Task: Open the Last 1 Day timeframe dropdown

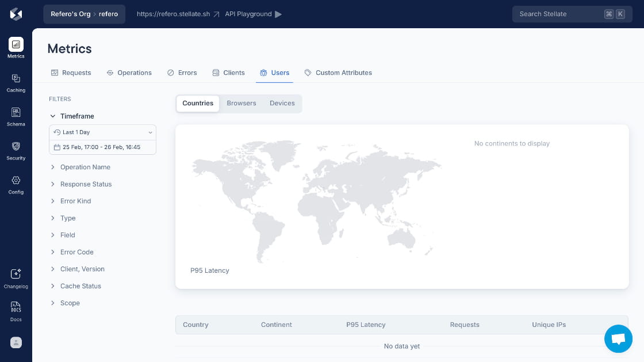Action: click(x=102, y=132)
